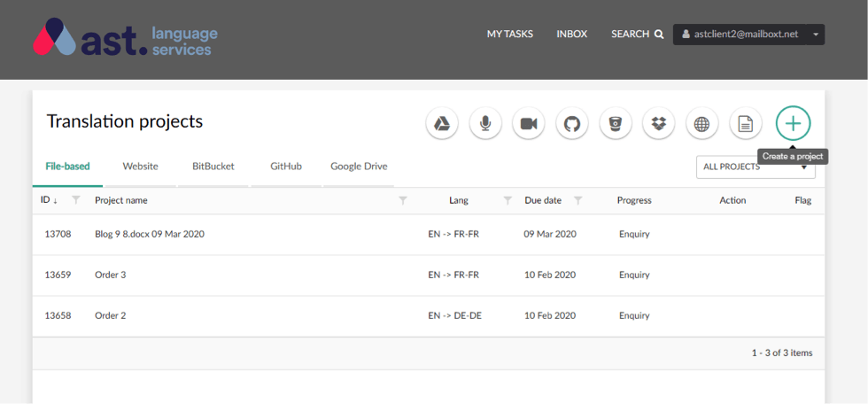This screenshot has height=404, width=868.
Task: Click the Action column header
Action: (x=733, y=200)
